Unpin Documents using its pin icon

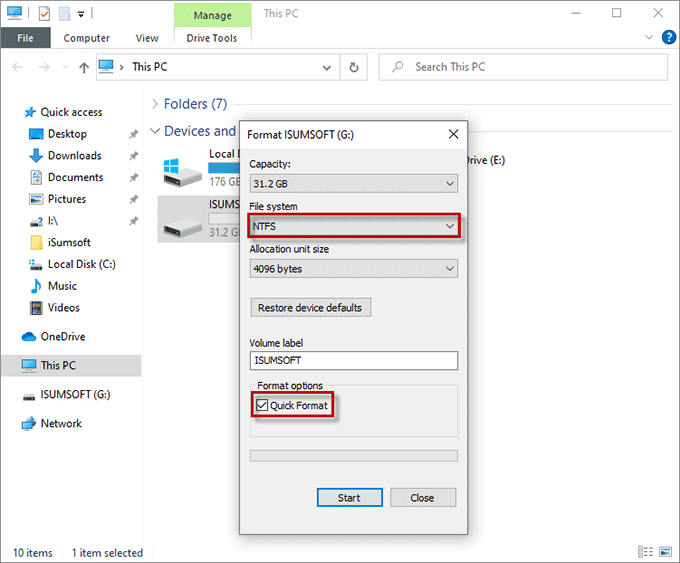pyautogui.click(x=133, y=177)
